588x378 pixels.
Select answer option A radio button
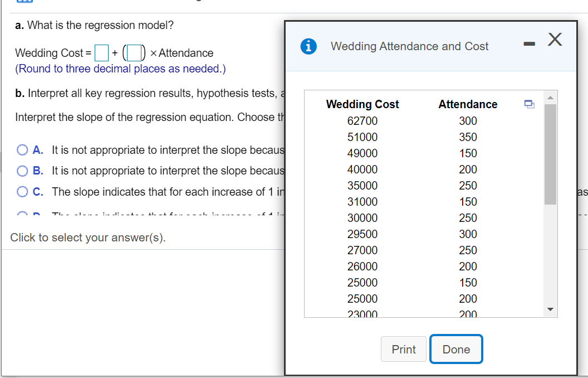(22, 150)
